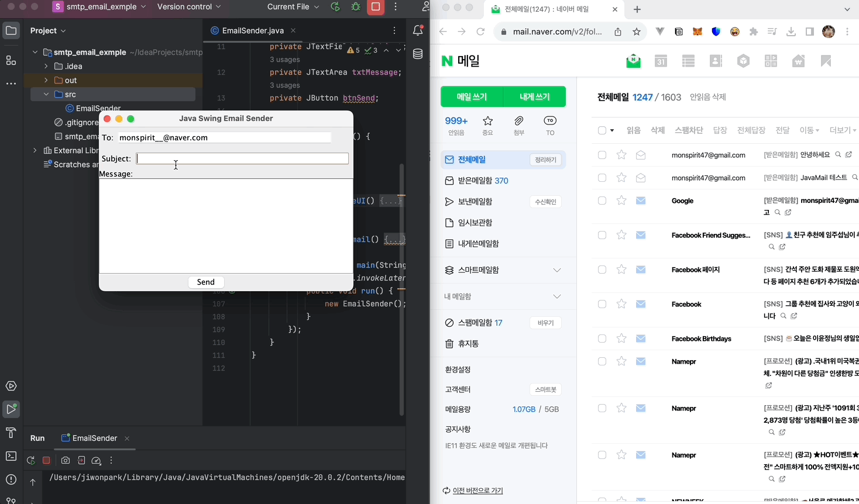Open the Naver contacts icon

coord(716,61)
